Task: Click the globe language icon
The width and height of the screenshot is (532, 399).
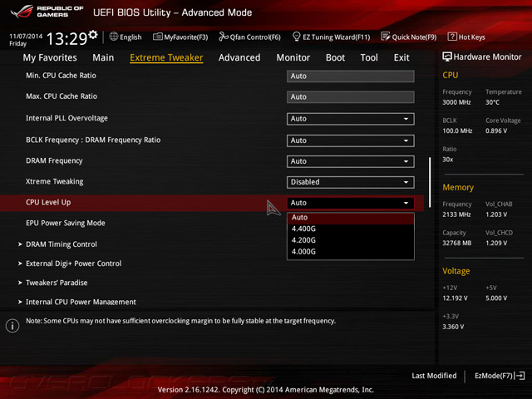Action: [x=114, y=37]
